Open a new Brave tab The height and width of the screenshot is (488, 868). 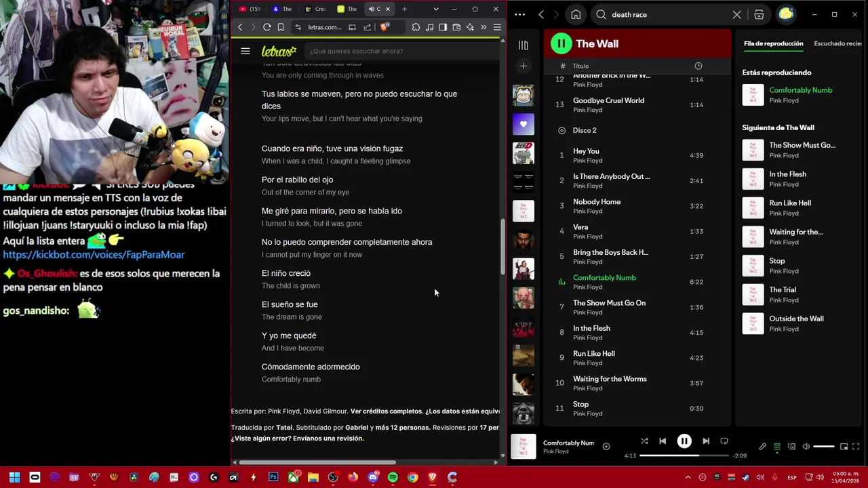coord(405,9)
